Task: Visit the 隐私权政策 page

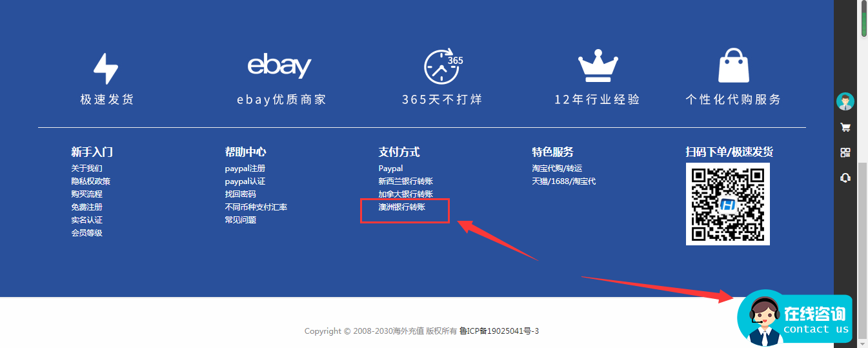Action: pyautogui.click(x=90, y=181)
